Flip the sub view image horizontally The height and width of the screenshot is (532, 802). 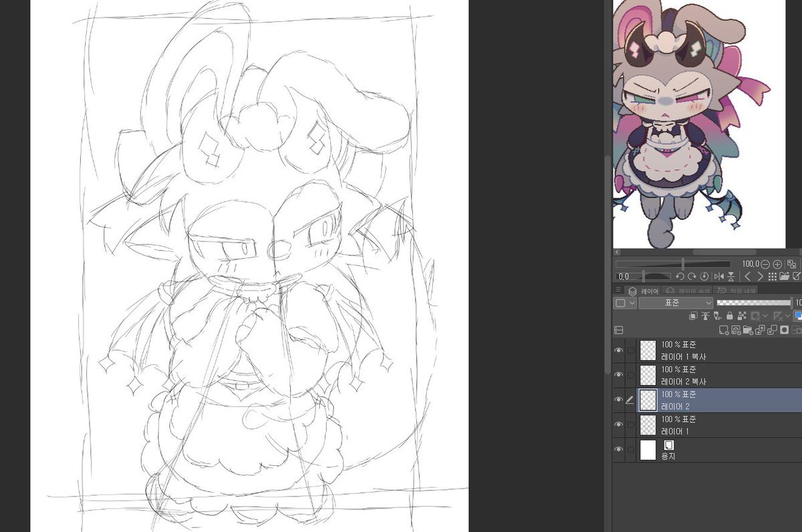tap(719, 276)
